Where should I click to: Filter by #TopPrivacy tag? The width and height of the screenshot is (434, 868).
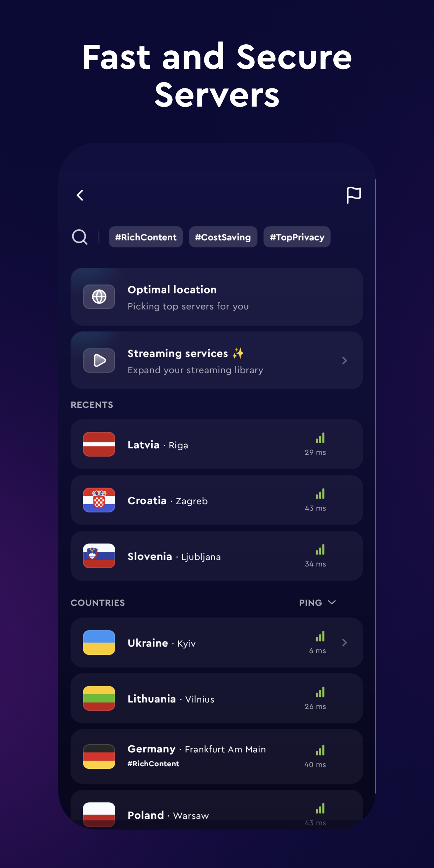[x=297, y=237]
